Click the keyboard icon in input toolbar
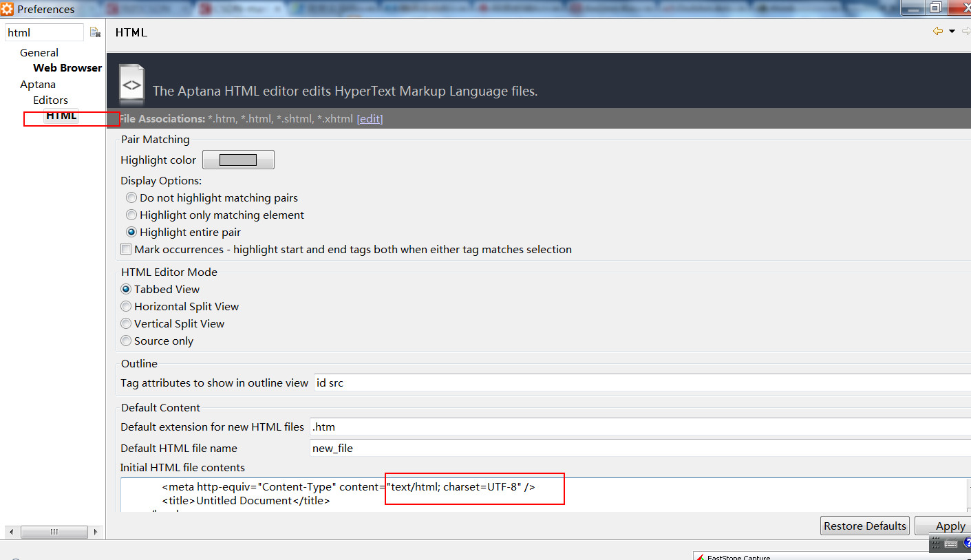The image size is (971, 560). tap(951, 543)
